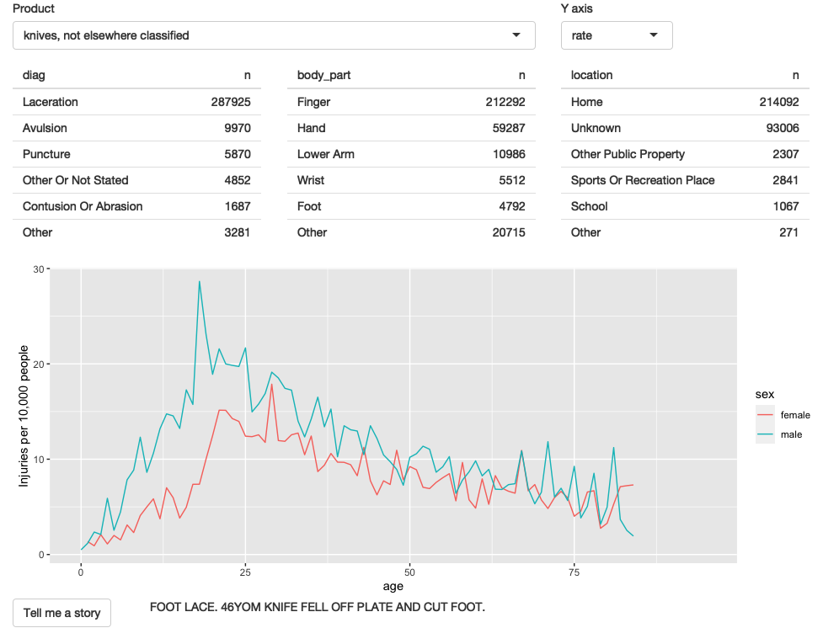The image size is (823, 644).
Task: Click the female legend color swatch
Action: click(x=765, y=415)
